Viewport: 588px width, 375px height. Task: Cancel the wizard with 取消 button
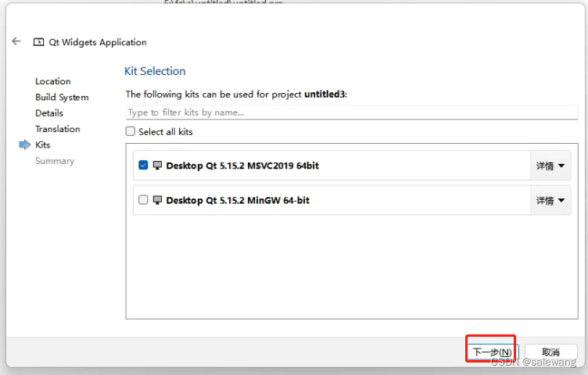point(550,352)
